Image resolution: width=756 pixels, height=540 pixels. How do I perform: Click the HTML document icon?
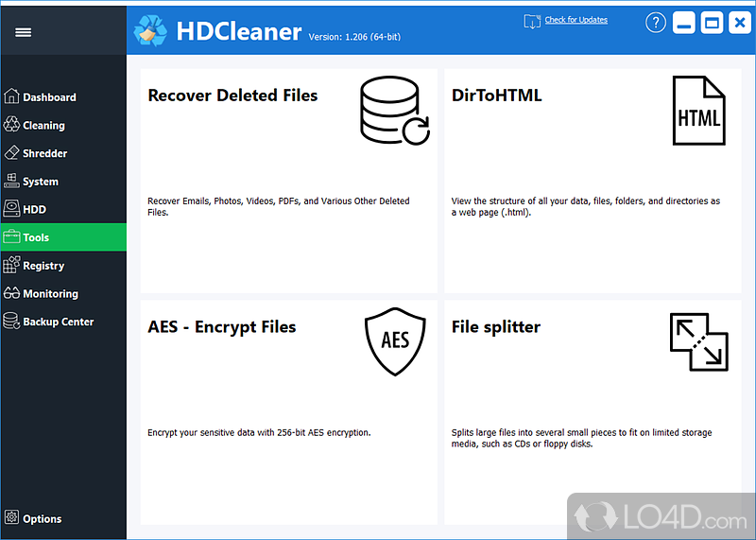tap(699, 111)
